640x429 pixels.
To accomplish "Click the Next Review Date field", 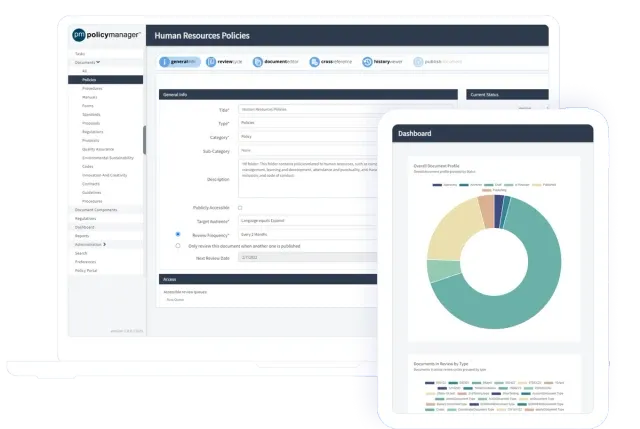I will 308,258.
